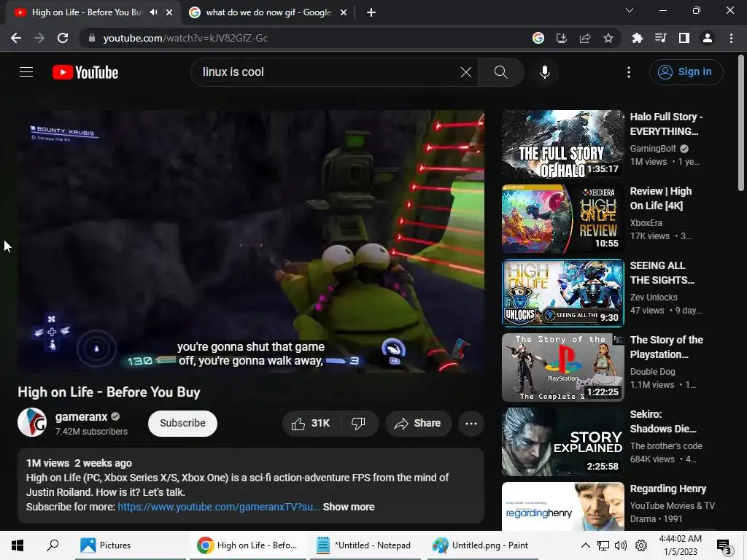Click the Google icon in address bar

click(538, 38)
